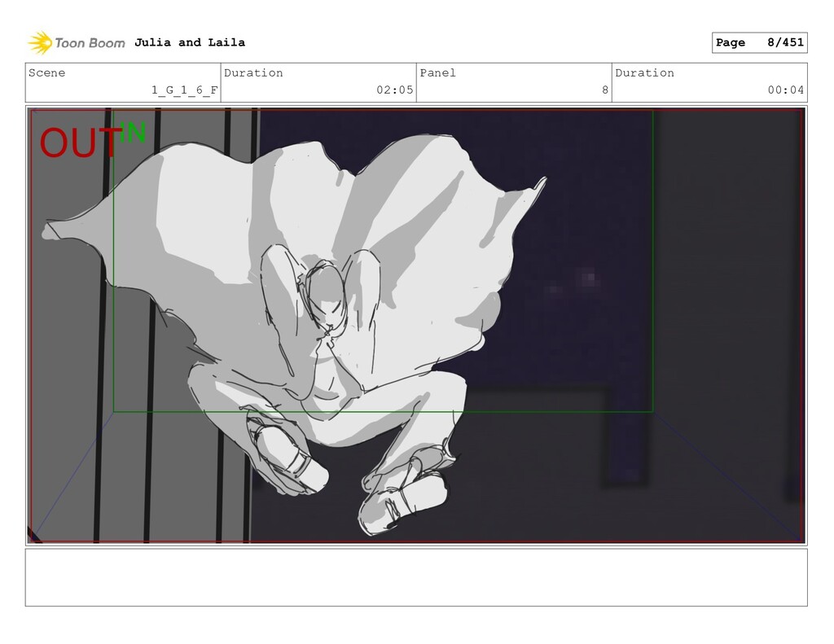The height and width of the screenshot is (644, 834).
Task: Click scene name '1_G_1_6_F'
Action: click(x=185, y=90)
